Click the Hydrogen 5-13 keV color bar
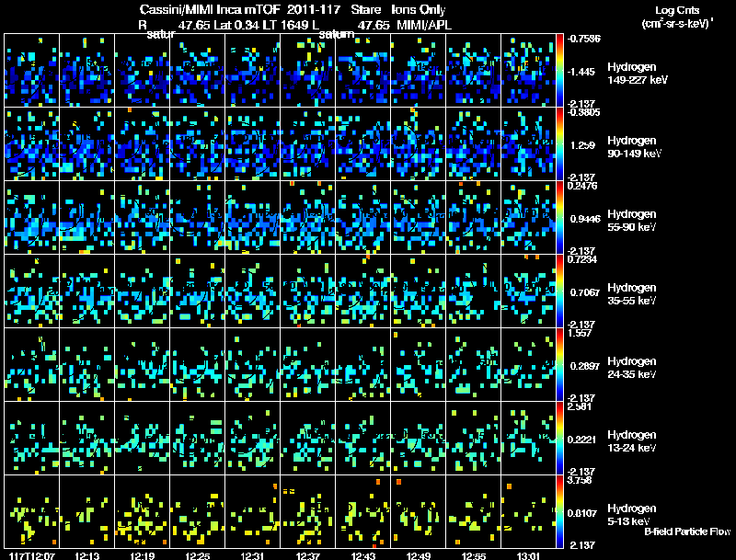 559,512
